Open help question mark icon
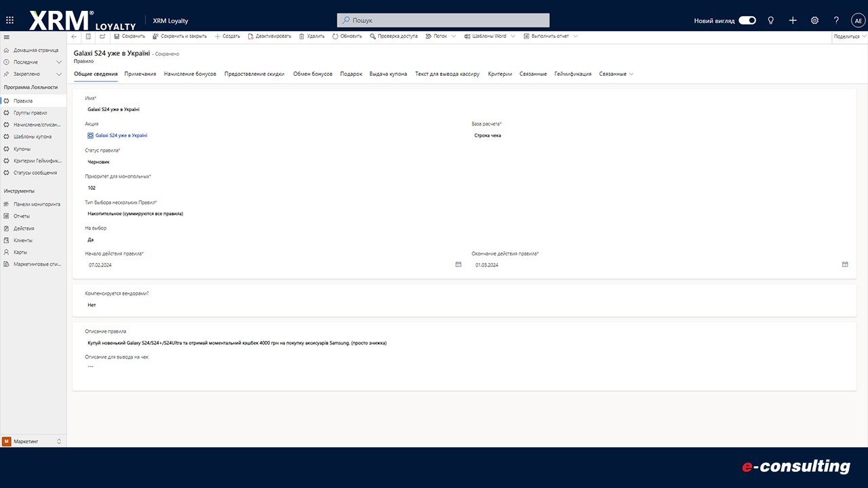Viewport: 868px width, 488px height. pyautogui.click(x=836, y=20)
